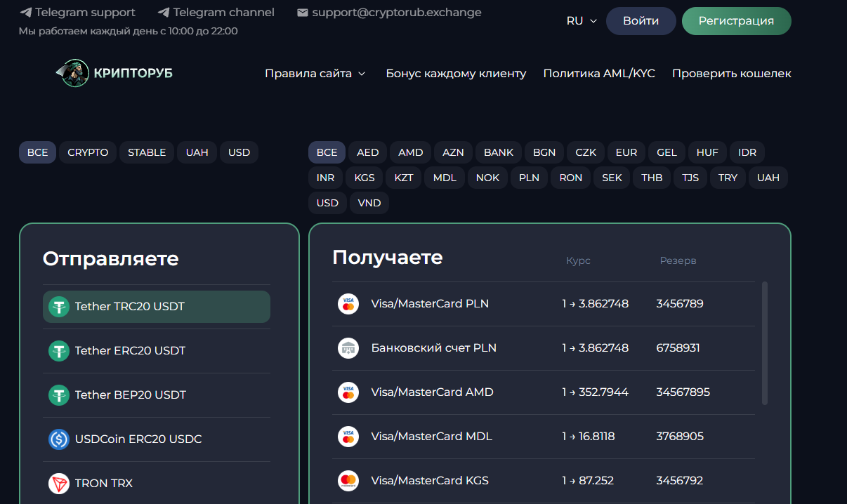The width and height of the screenshot is (847, 504).
Task: Click the email envelope icon
Action: [303, 13]
